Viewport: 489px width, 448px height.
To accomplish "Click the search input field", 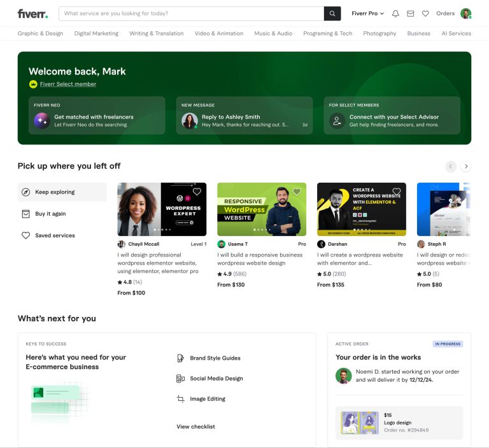I will click(192, 13).
